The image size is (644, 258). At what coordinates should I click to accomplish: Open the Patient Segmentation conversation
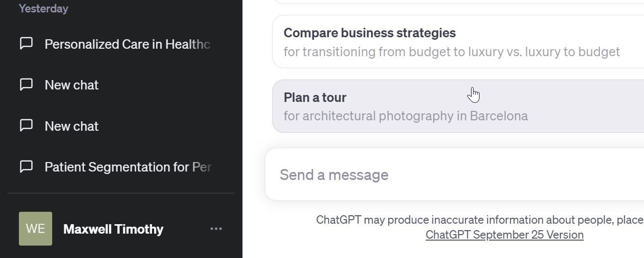click(x=128, y=167)
